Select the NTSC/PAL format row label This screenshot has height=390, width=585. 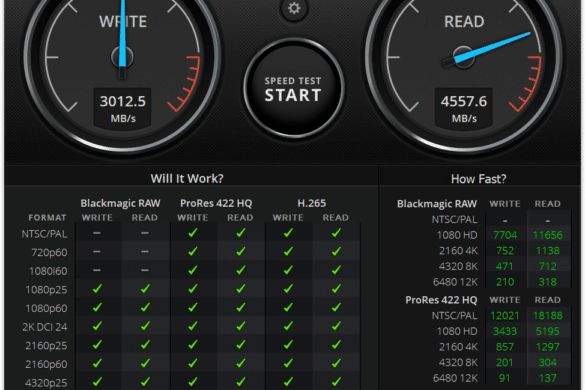[44, 234]
